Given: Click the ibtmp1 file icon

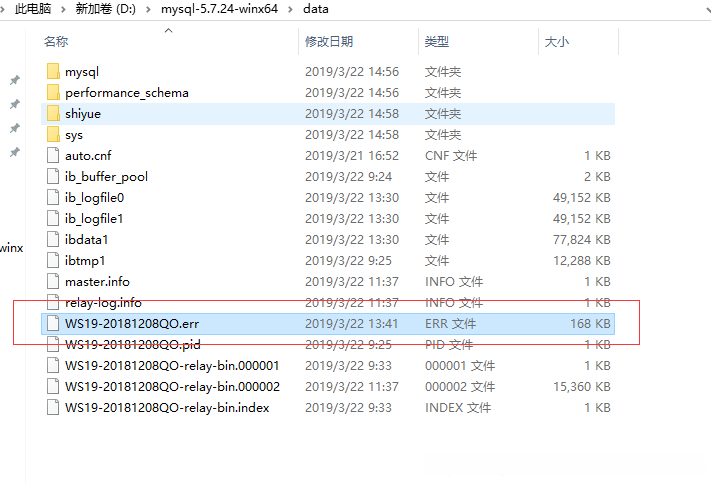Looking at the screenshot, I should click(53, 261).
